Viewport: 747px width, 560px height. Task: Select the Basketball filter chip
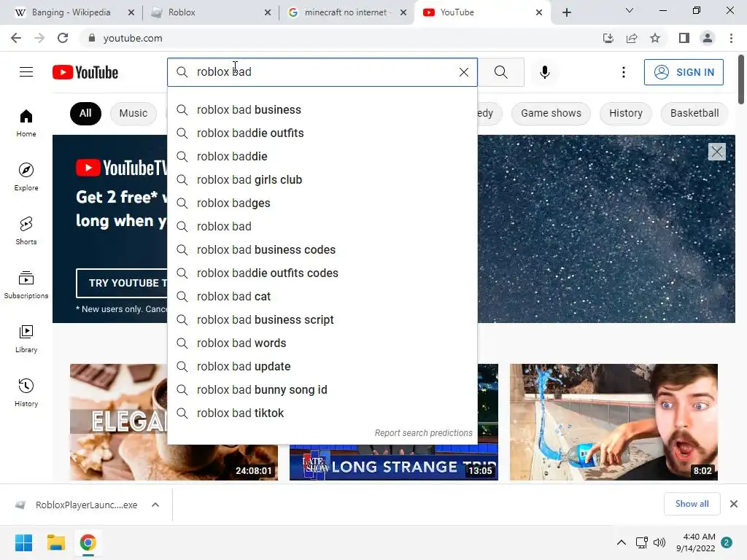(x=694, y=113)
